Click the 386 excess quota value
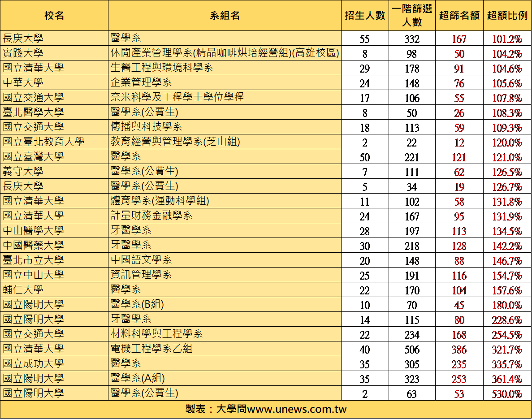Image resolution: width=532 pixels, height=419 pixels. pos(459,350)
